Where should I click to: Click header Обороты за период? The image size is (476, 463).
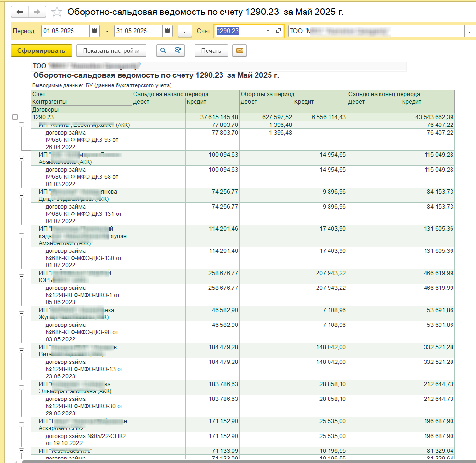tap(293, 94)
